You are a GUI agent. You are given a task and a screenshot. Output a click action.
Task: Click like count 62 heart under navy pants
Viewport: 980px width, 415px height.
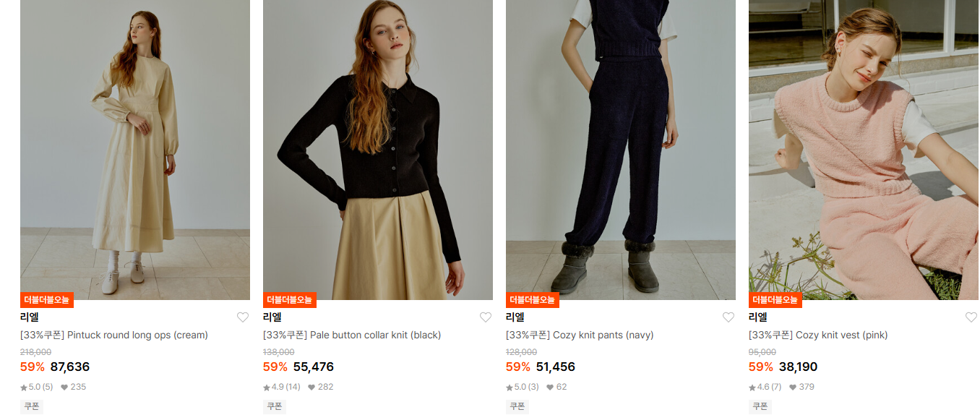556,387
